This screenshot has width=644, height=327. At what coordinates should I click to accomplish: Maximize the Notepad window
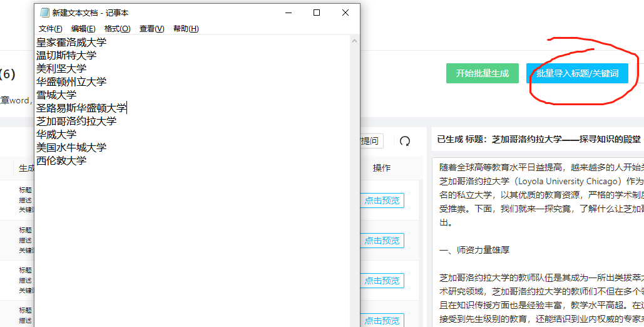tap(317, 13)
